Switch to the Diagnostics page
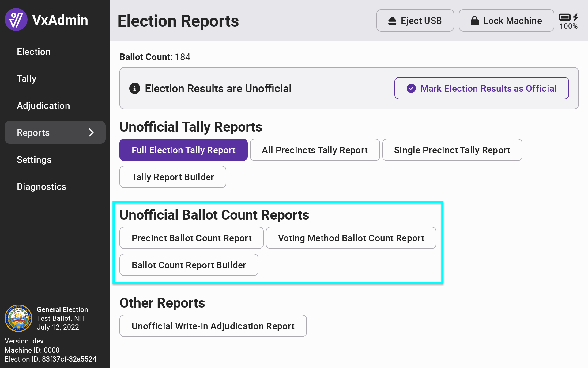Viewport: 588px width, 368px height. (41, 186)
